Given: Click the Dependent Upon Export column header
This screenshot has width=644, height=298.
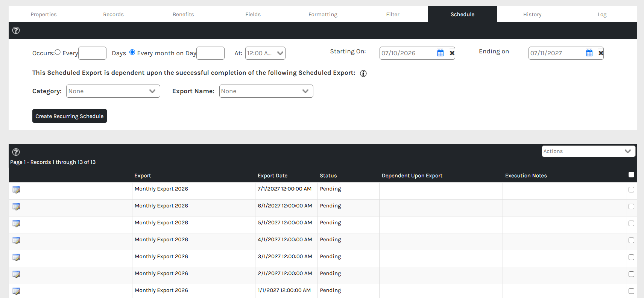Looking at the screenshot, I should point(412,175).
